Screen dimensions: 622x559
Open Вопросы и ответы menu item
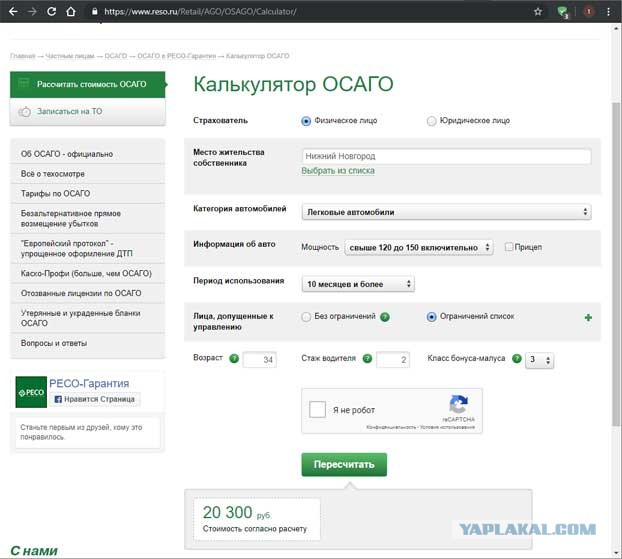(88, 343)
